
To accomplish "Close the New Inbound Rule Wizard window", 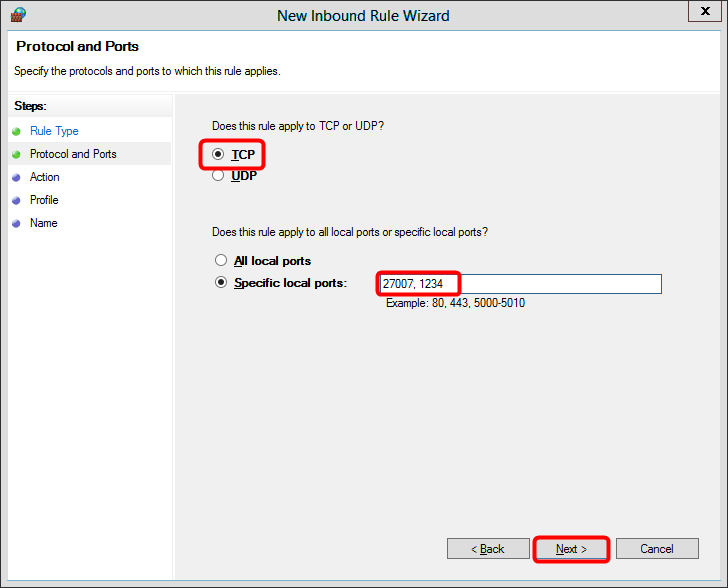I will (705, 11).
